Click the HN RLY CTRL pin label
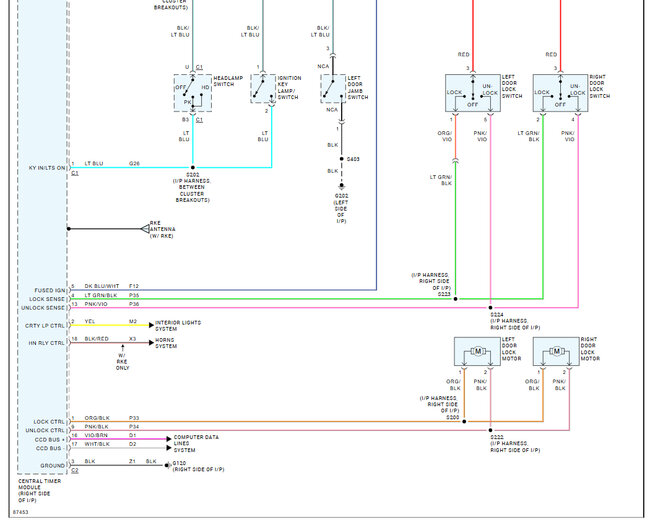Image resolution: width=650 pixels, height=522 pixels. coord(46,343)
